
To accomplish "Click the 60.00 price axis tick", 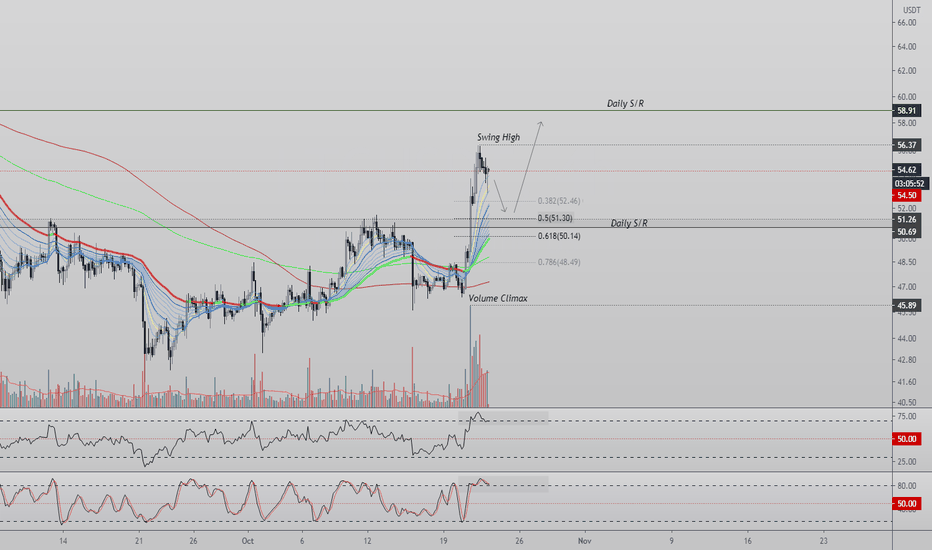I will coord(906,97).
